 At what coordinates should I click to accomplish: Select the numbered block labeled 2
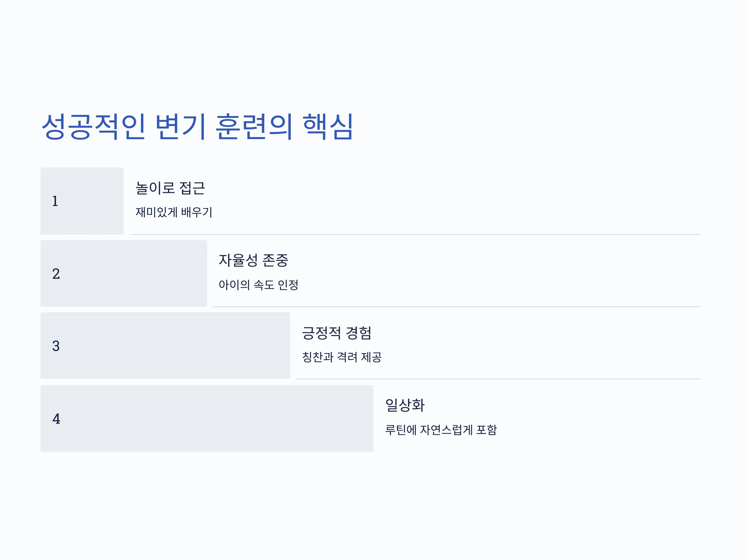click(124, 273)
